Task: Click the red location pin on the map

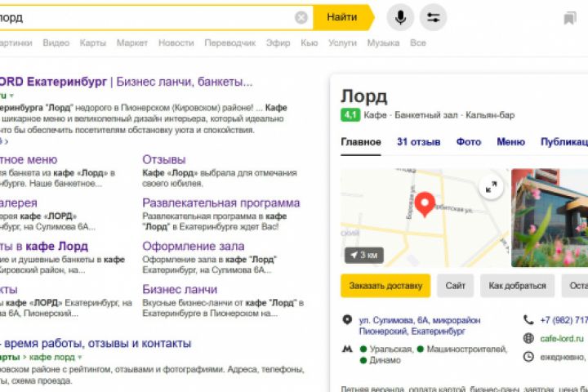Action: [425, 203]
